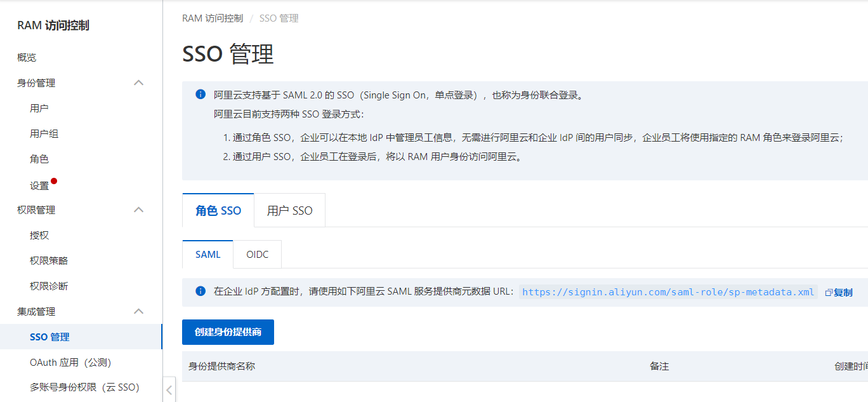Open 权限诊断 in the sidebar
The image size is (868, 402).
click(x=49, y=286)
